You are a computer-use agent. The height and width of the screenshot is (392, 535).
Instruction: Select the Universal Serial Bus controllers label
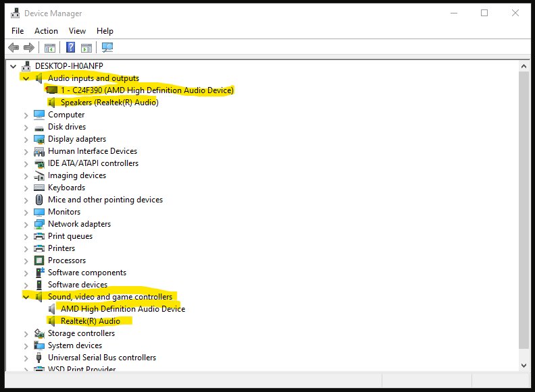(102, 358)
